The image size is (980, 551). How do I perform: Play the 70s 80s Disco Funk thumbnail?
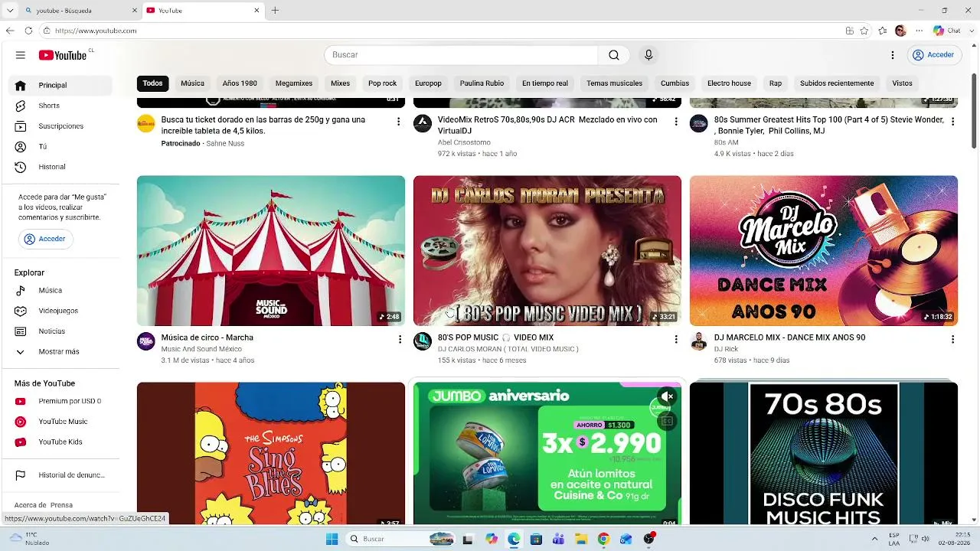(x=824, y=453)
